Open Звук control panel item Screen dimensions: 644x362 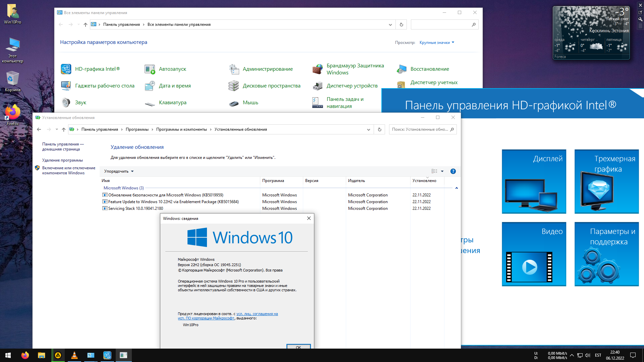(x=73, y=103)
